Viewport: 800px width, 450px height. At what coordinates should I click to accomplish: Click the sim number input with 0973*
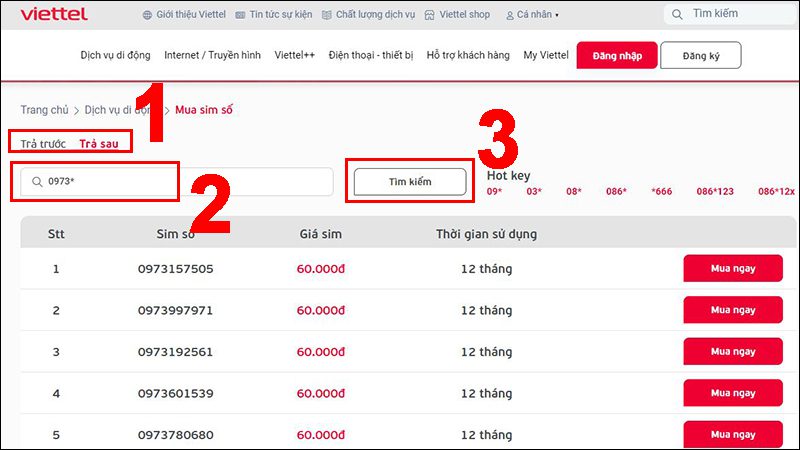click(177, 182)
